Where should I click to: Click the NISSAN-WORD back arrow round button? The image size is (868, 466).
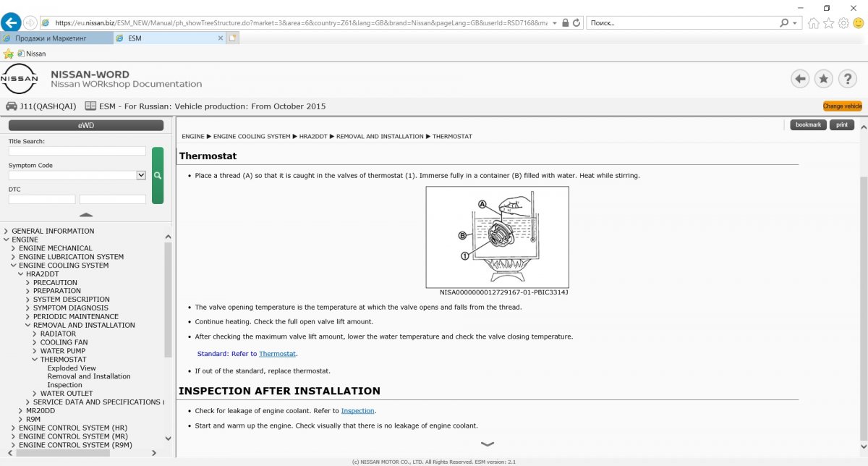tap(800, 79)
